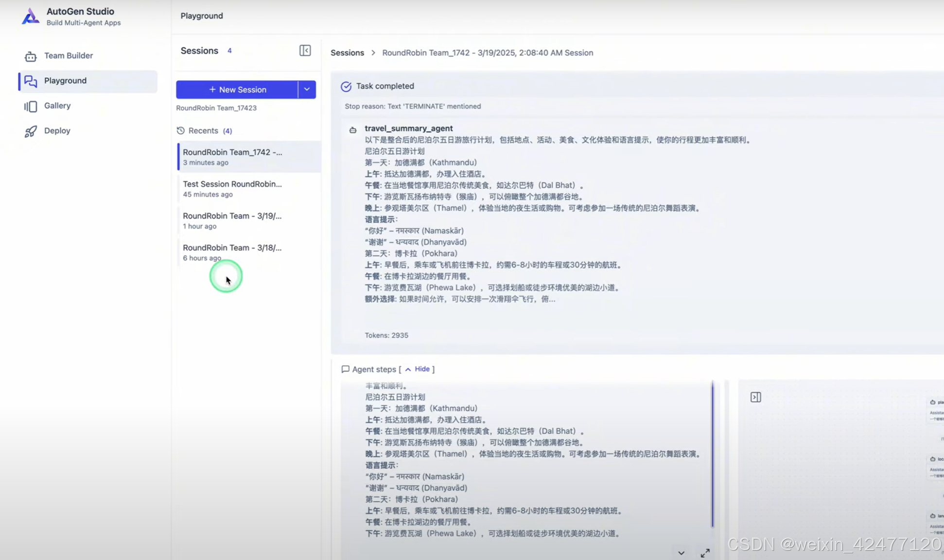Expand the agent flow side panel
944x560 pixels.
point(756,397)
